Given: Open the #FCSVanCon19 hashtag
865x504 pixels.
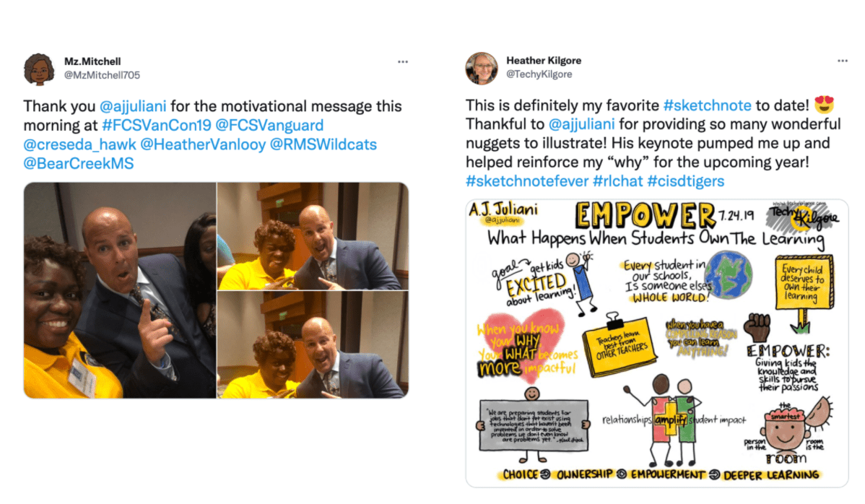Looking at the screenshot, I should [x=157, y=125].
